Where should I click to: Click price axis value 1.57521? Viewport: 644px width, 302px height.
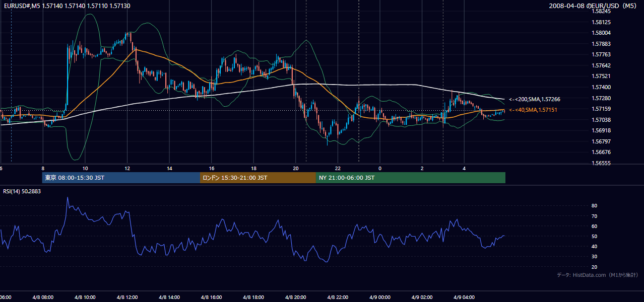pyautogui.click(x=601, y=77)
